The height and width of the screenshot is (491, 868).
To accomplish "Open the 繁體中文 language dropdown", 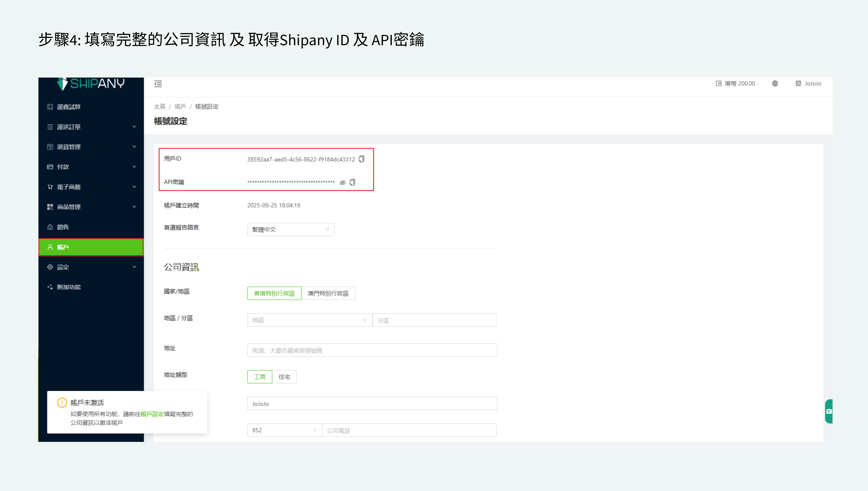I will pos(291,229).
